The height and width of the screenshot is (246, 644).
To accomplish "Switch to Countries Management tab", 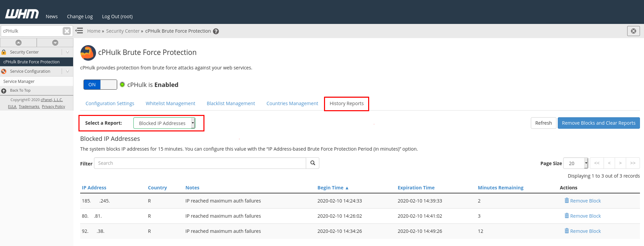I will point(292,103).
